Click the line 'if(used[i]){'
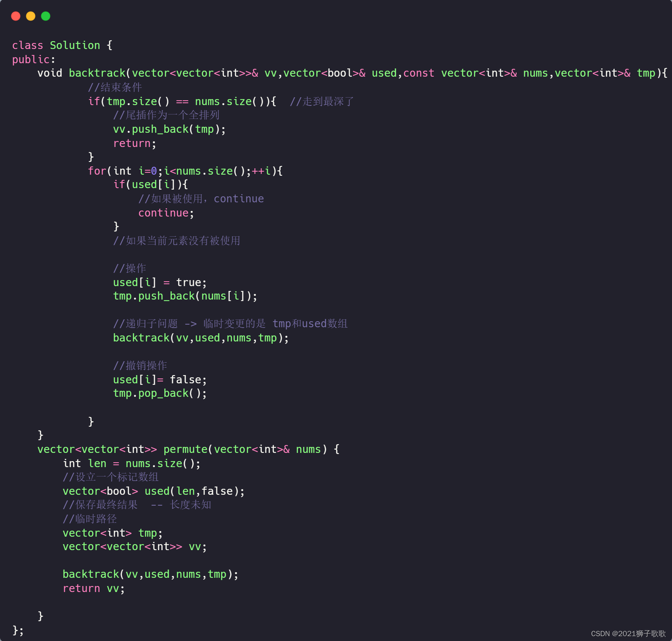Screen dimensions: 672x641 coord(150,184)
